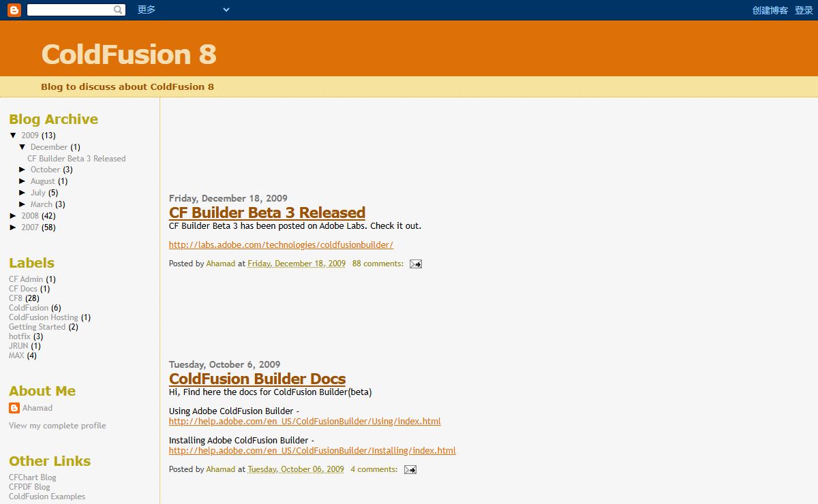The width and height of the screenshot is (818, 504).
Task: Open the CF Builder Beta 3 Released post title
Action: (x=267, y=212)
